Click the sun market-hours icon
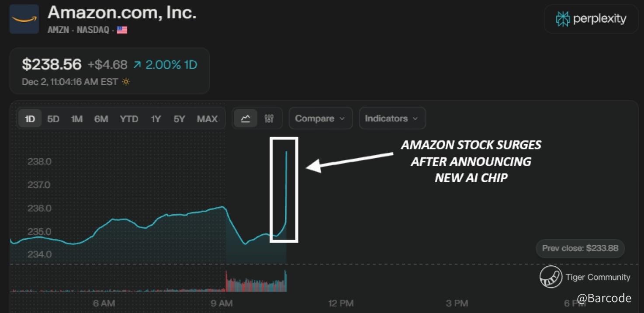Image resolution: width=644 pixels, height=313 pixels. [126, 82]
